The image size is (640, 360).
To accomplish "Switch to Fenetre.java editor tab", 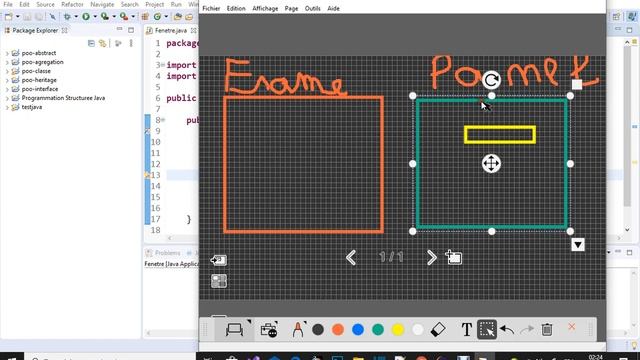I will (x=171, y=31).
